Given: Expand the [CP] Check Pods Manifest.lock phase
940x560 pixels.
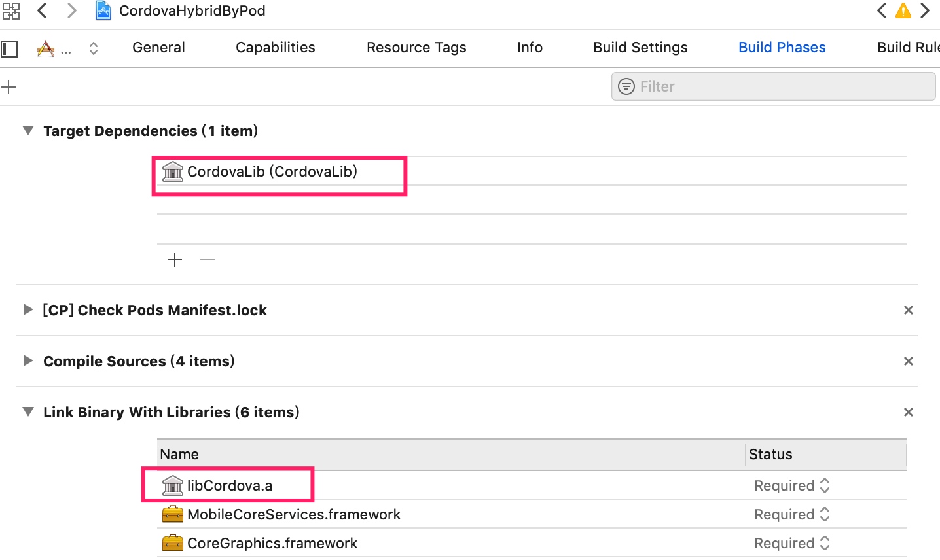Looking at the screenshot, I should 27,310.
